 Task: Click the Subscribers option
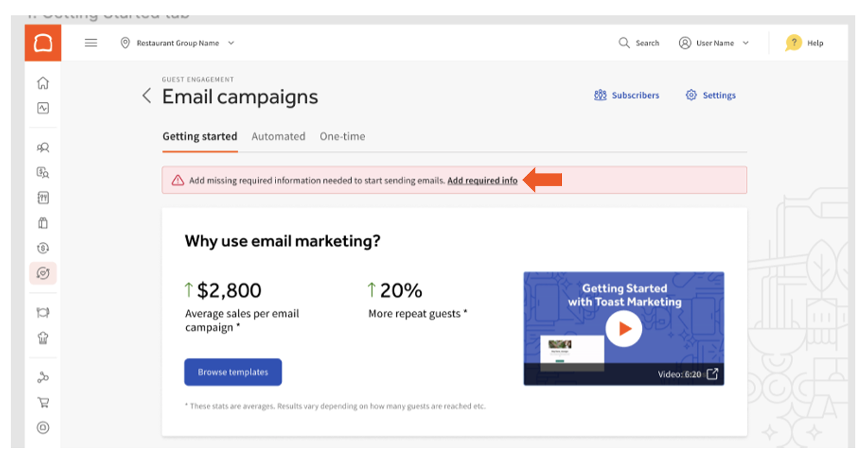[x=626, y=95]
